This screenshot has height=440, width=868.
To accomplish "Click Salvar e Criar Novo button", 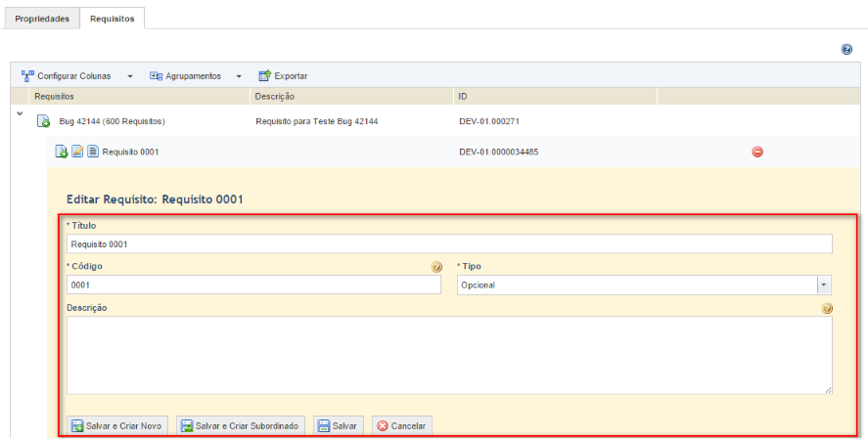I will (116, 425).
